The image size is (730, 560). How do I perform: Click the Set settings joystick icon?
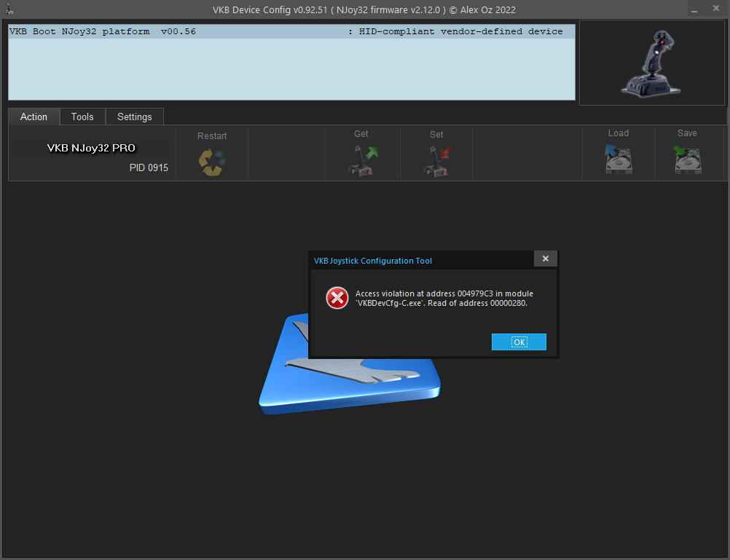[438, 161]
